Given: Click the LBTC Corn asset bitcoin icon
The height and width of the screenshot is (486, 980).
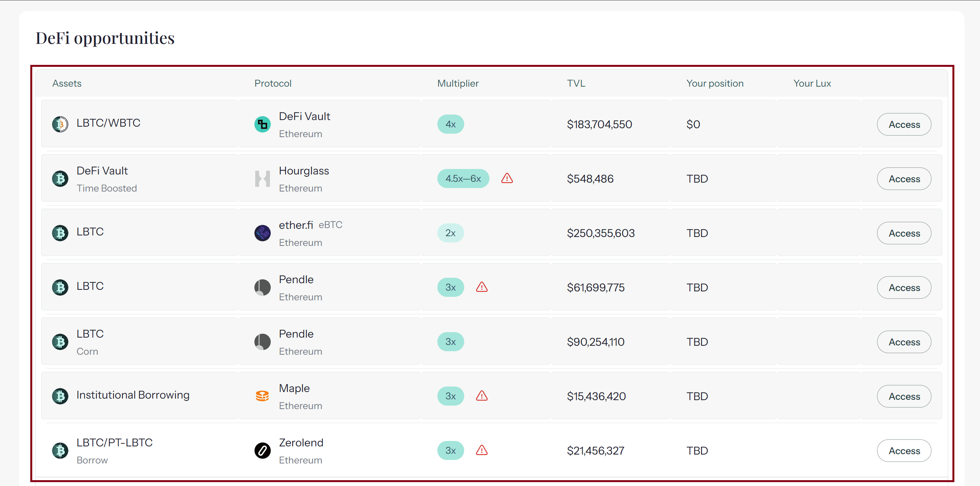Looking at the screenshot, I should 60,342.
